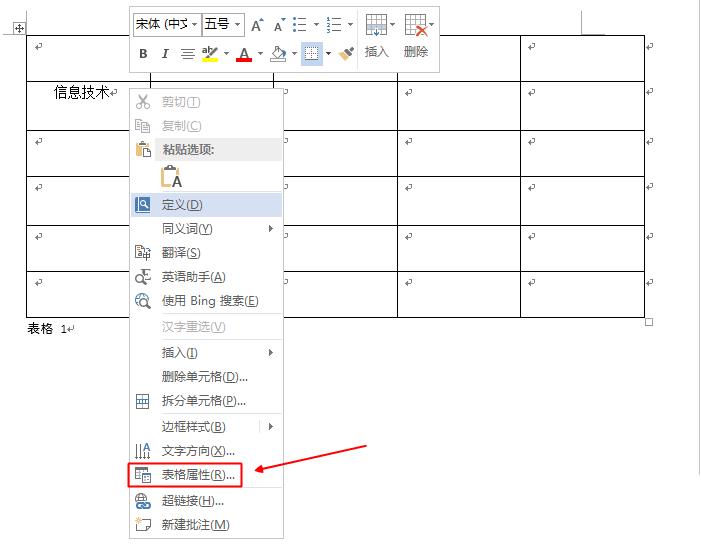Choose 定义(D) from context menu
The width and height of the screenshot is (701, 556).
[207, 205]
